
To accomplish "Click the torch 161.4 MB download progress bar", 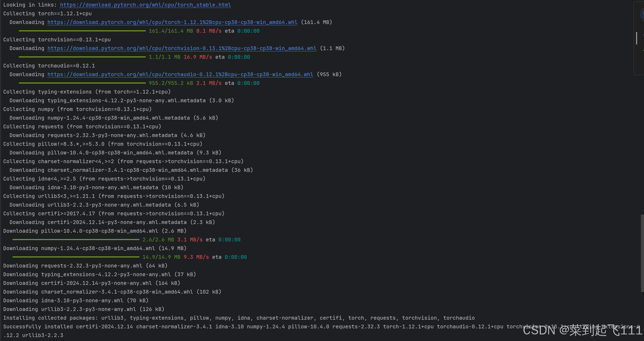I will click(x=82, y=31).
